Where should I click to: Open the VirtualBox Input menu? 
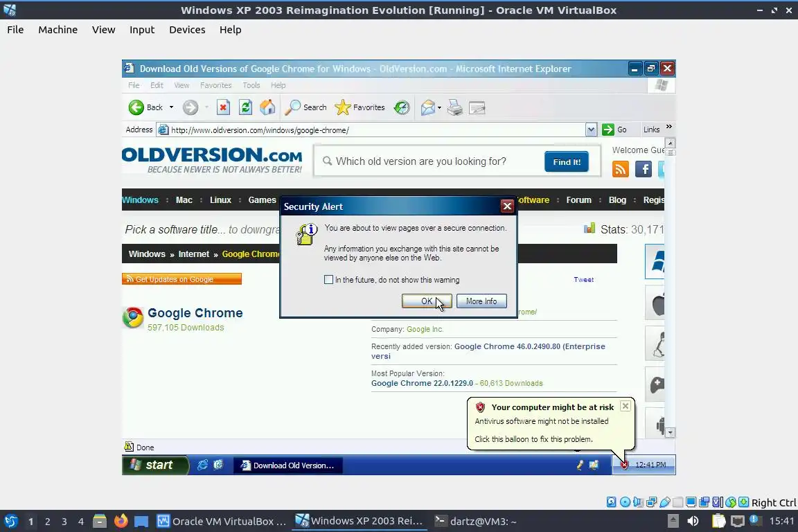[142, 30]
